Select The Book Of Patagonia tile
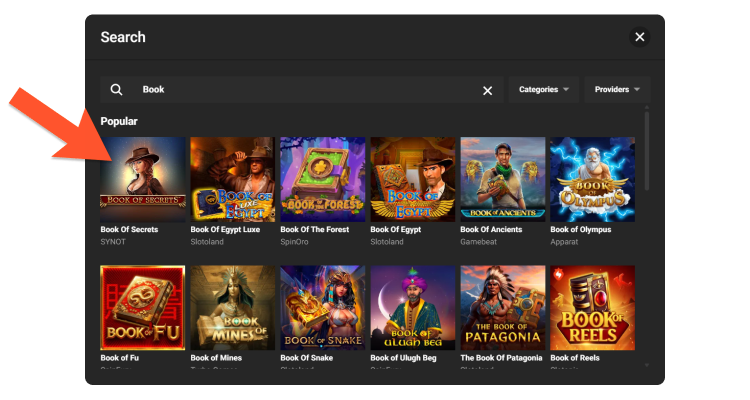The image size is (750, 400). point(503,307)
